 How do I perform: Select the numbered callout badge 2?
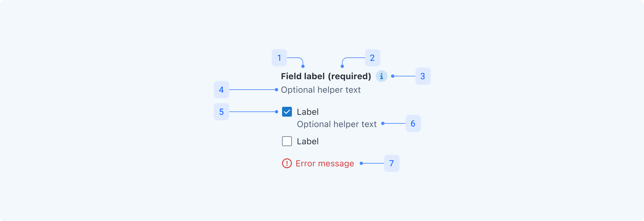coord(372,58)
